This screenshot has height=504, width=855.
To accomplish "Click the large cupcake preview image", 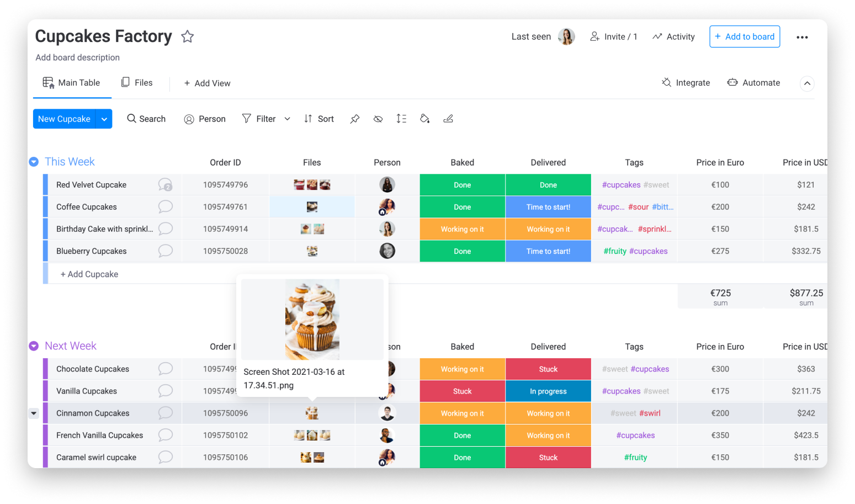I will 312,320.
